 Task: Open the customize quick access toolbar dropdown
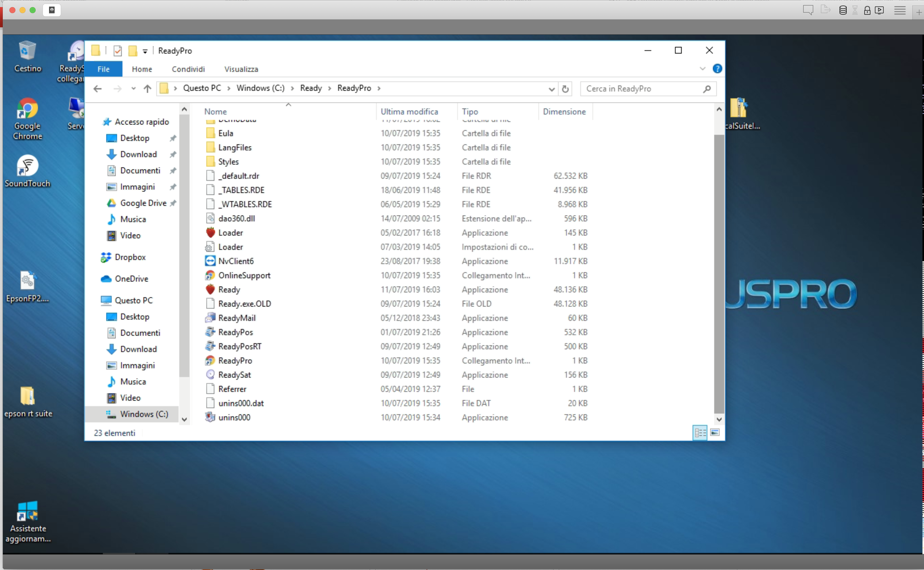(145, 51)
